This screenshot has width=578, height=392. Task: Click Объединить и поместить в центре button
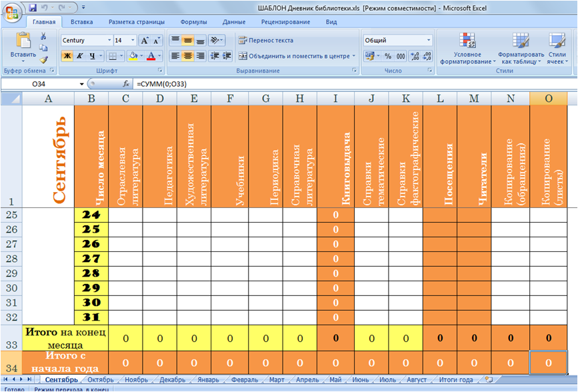point(294,56)
